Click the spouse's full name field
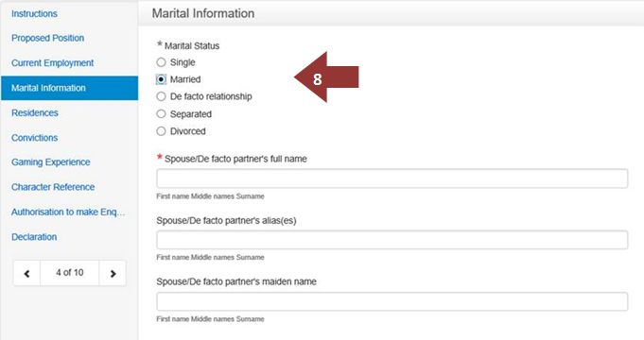Viewport: 644px width, 340px height. coord(392,178)
